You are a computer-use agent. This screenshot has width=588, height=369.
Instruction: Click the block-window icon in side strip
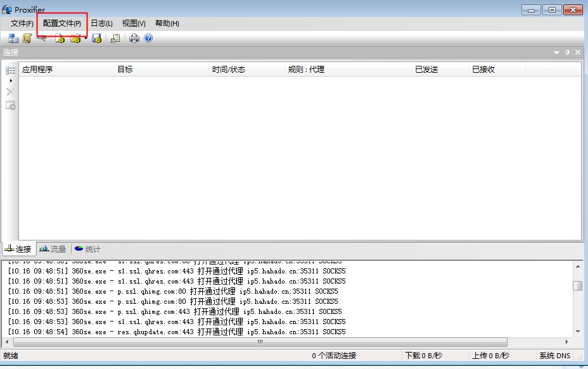coord(11,106)
